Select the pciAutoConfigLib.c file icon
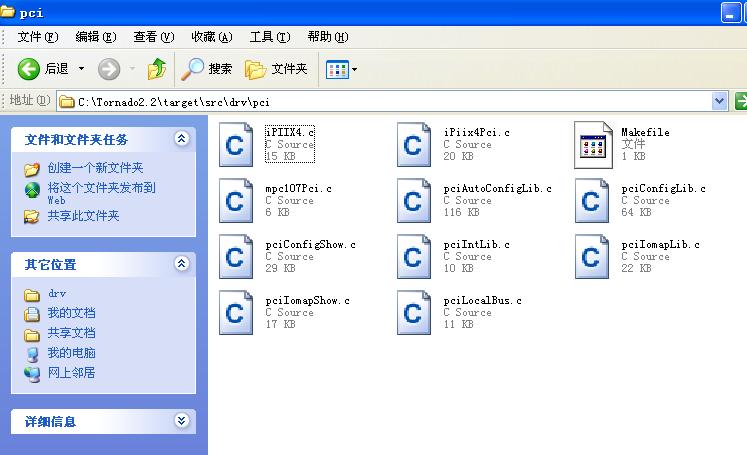The image size is (747, 455). pos(414,201)
